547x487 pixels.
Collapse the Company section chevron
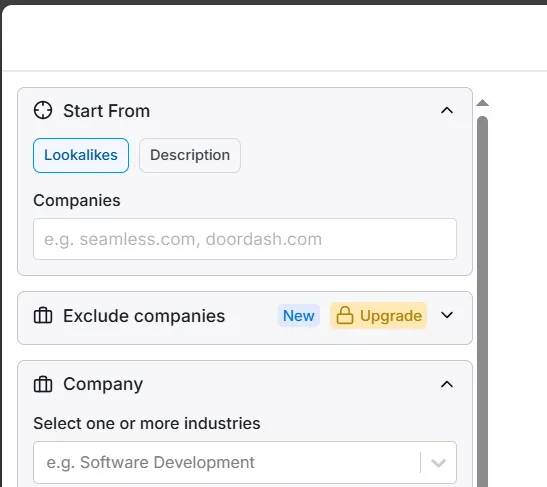click(x=447, y=384)
